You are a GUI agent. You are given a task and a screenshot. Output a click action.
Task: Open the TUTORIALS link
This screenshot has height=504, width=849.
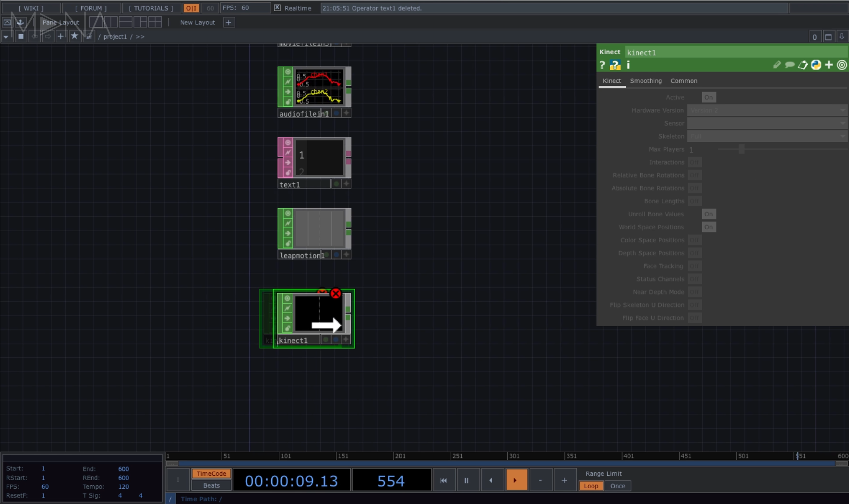151,8
